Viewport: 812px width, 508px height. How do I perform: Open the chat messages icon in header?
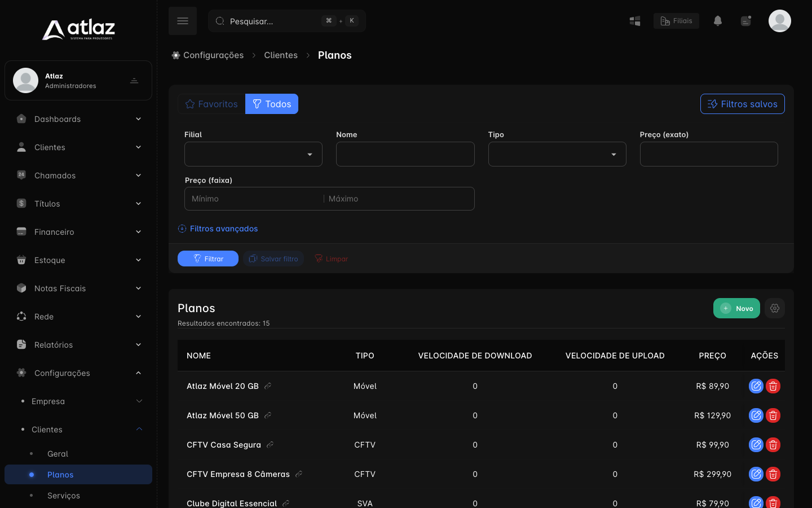click(746, 21)
